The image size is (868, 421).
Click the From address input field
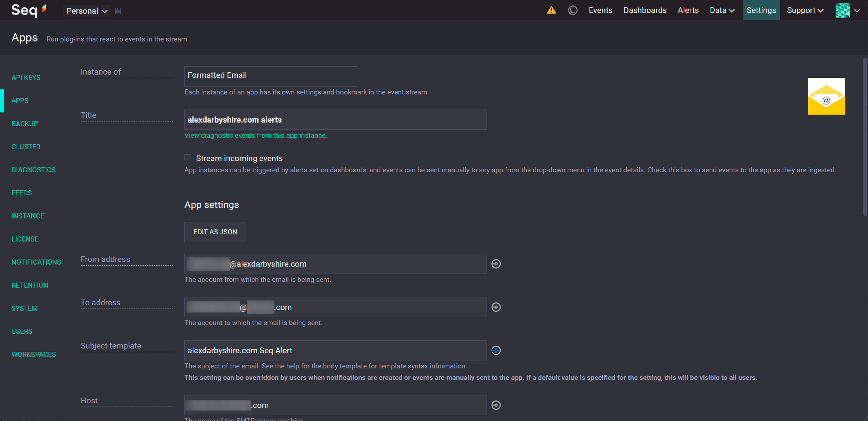coord(335,264)
